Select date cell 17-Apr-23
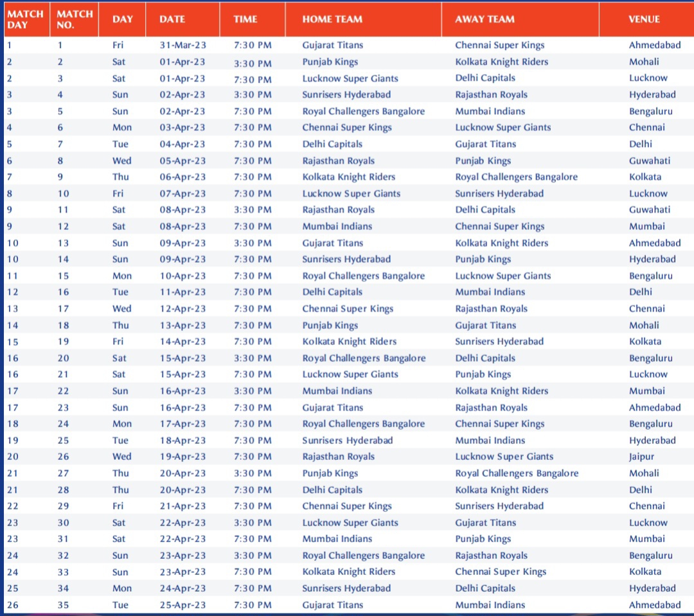 182,424
